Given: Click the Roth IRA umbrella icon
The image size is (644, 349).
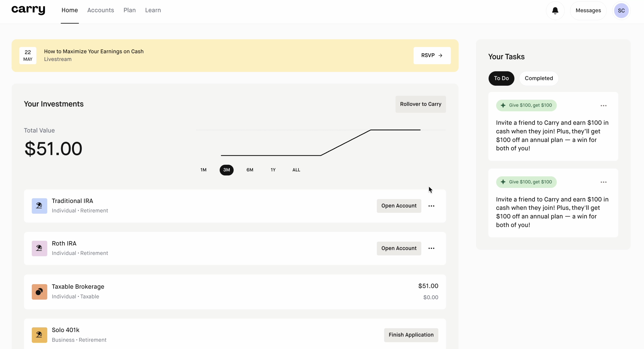Looking at the screenshot, I should 39,248.
